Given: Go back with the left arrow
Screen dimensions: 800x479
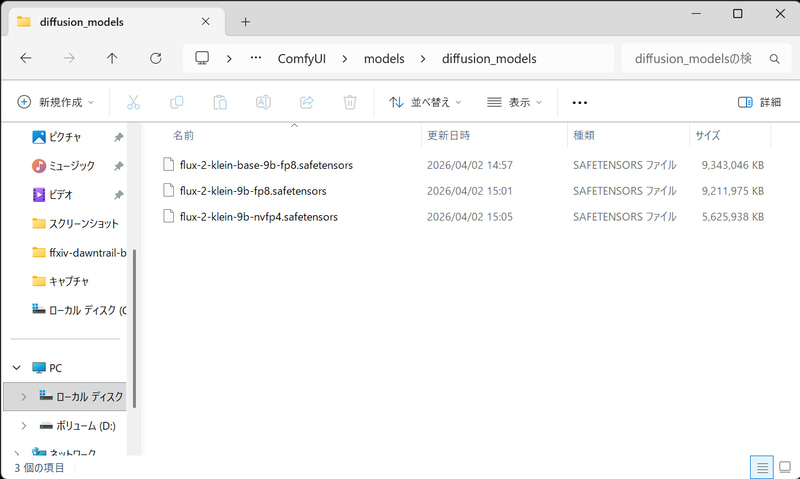Looking at the screenshot, I should point(26,59).
